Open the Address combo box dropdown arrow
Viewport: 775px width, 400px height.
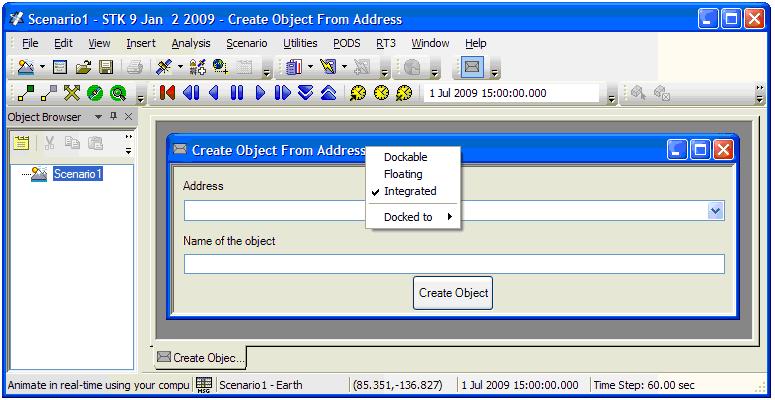click(x=715, y=211)
